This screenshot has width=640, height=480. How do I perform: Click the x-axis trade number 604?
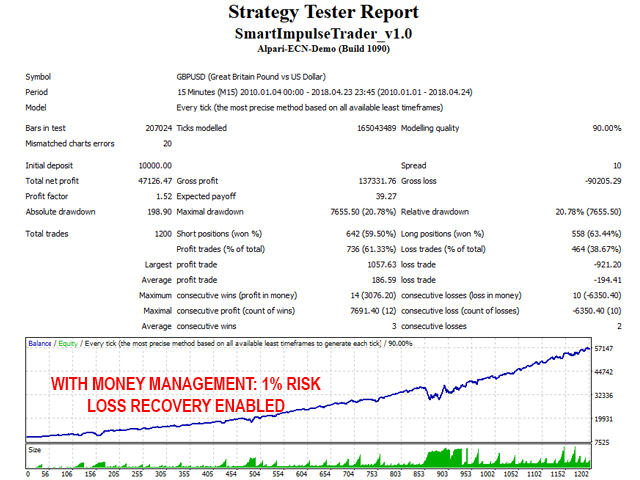301,474
